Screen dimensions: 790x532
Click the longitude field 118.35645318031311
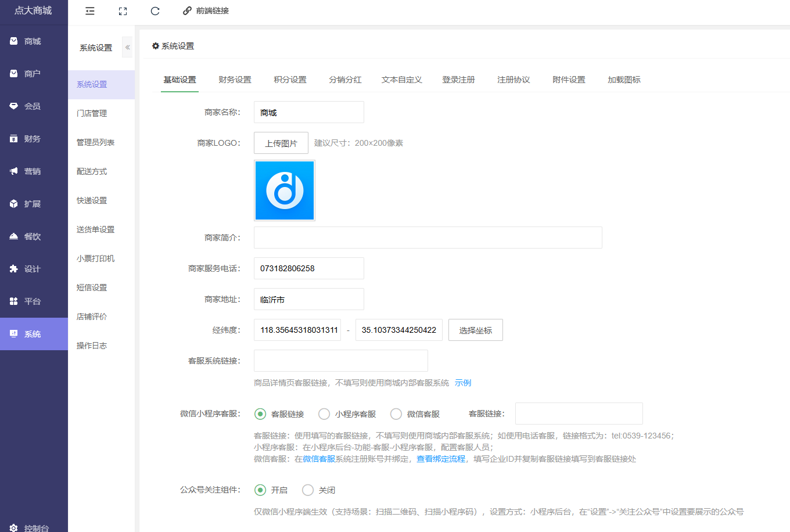click(297, 330)
